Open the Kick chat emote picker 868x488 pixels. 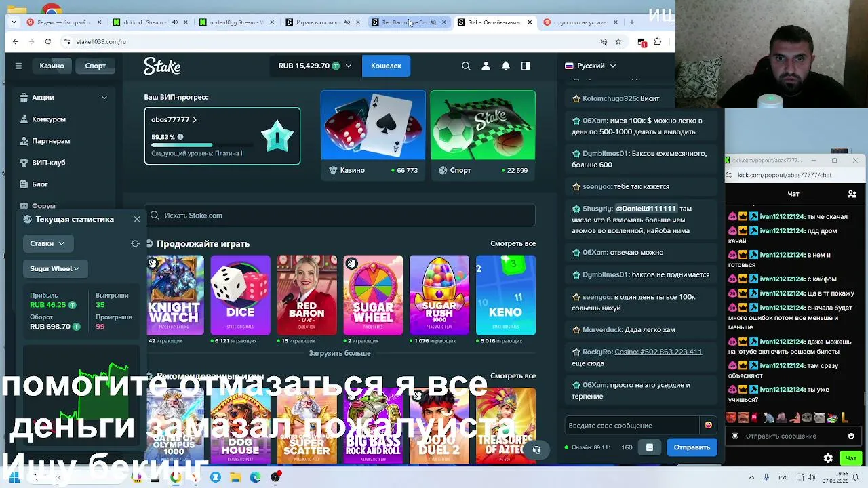(851, 436)
